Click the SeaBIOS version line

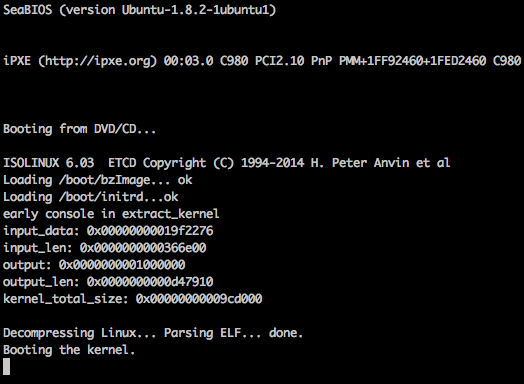140,10
